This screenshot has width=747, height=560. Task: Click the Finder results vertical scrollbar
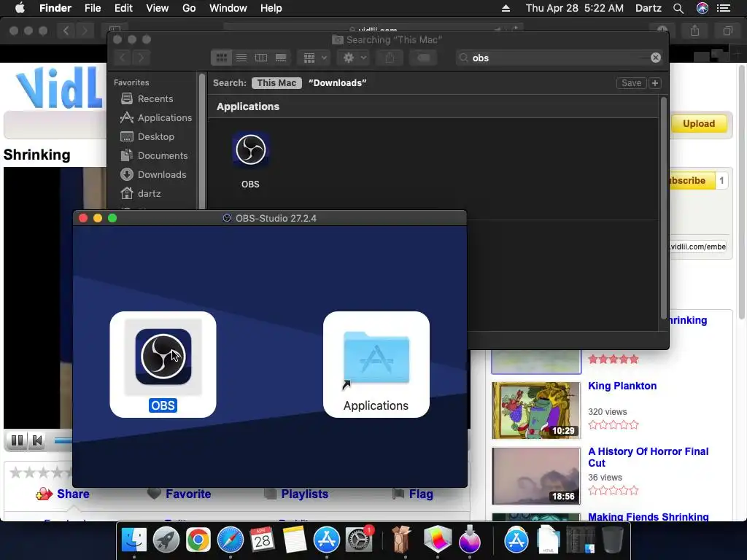663,208
